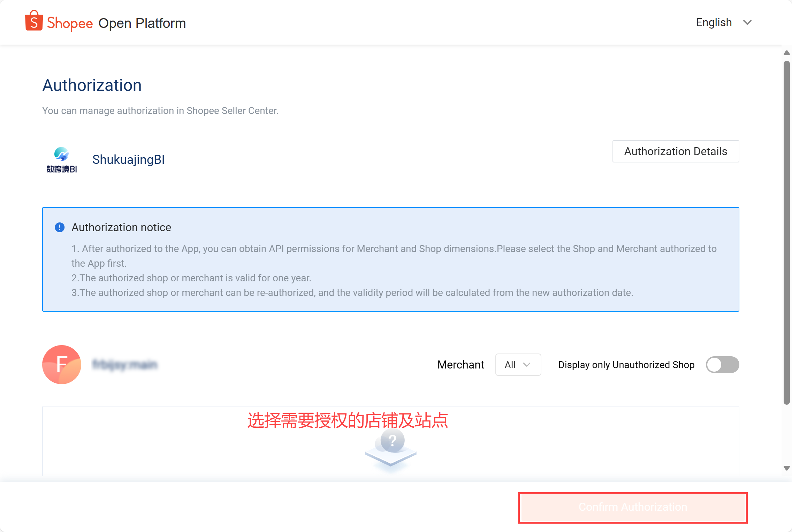Click the ShukuajingBI app name link
This screenshot has width=792, height=532.
pos(128,160)
